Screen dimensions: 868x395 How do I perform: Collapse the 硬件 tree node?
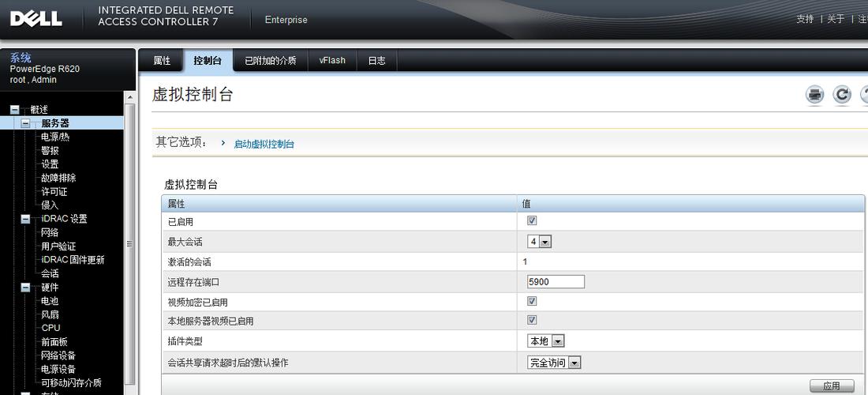pyautogui.click(x=25, y=288)
